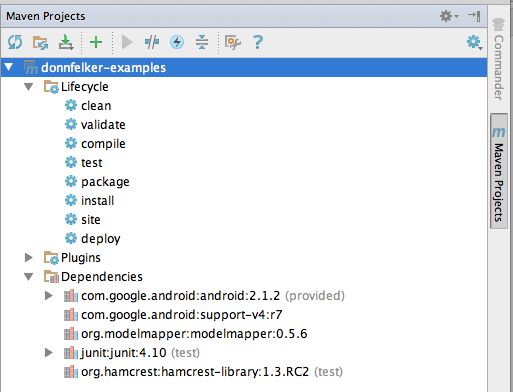513x392 pixels.
Task: Select the site lifecycle goal
Action: click(x=91, y=220)
